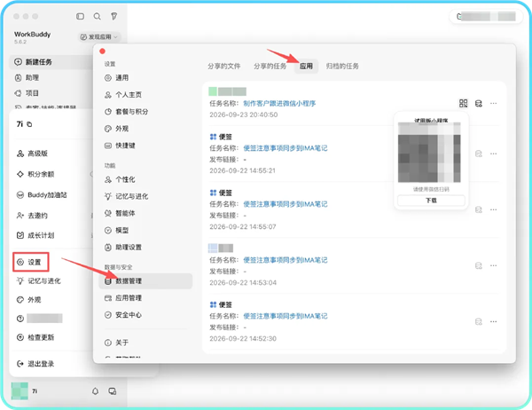This screenshot has height=410, width=532.
Task: Open 便签 task link dated 14:55:21
Action: [286, 148]
